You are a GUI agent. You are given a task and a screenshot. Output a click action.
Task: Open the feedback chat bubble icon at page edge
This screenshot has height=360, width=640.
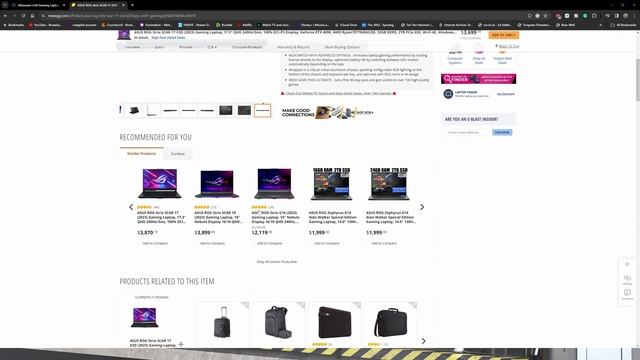coord(627,293)
